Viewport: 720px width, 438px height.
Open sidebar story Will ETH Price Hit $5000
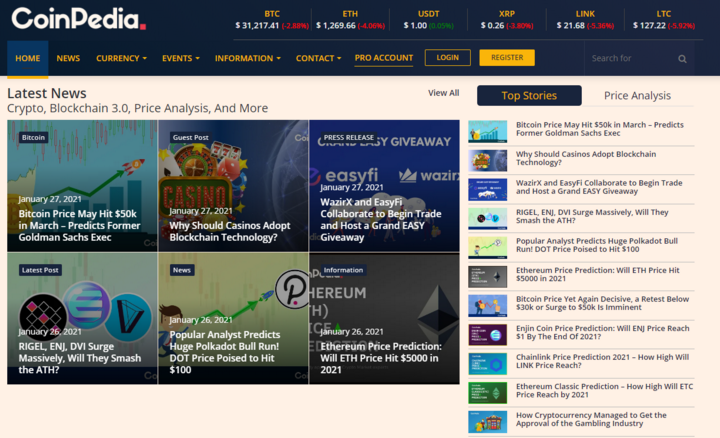click(x=597, y=275)
